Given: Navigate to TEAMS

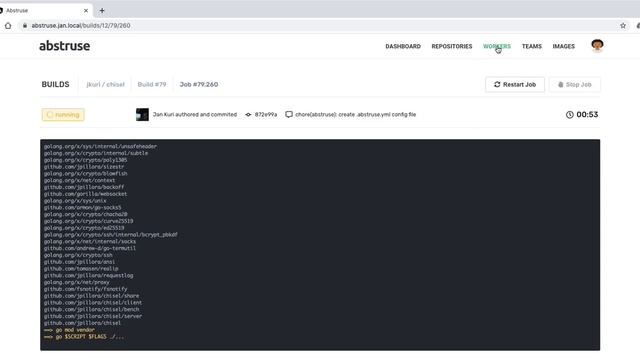Looking at the screenshot, I should pyautogui.click(x=532, y=47).
